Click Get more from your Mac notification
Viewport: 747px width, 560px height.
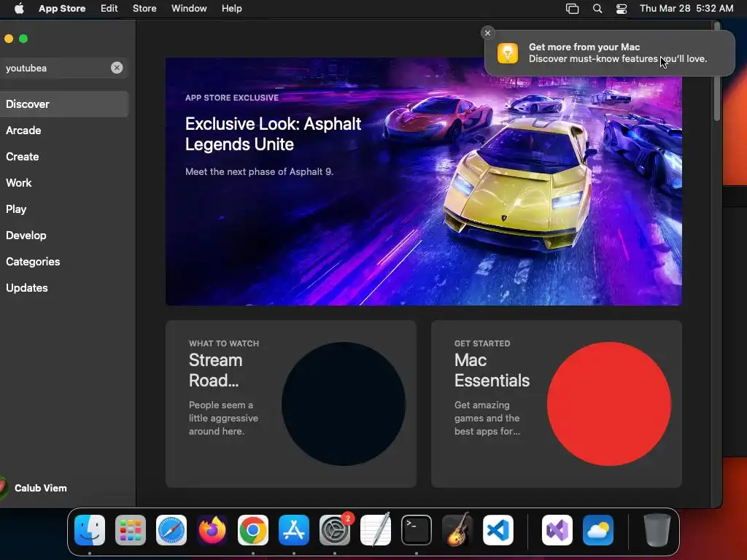tap(610, 52)
